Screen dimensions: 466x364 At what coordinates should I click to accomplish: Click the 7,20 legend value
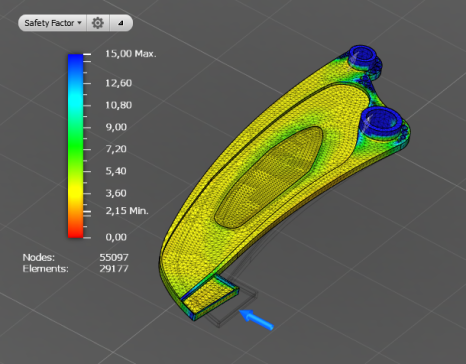tap(116, 149)
